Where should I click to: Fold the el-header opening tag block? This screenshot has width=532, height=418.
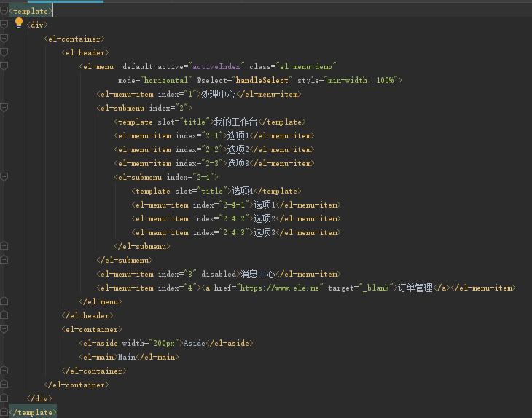4,52
